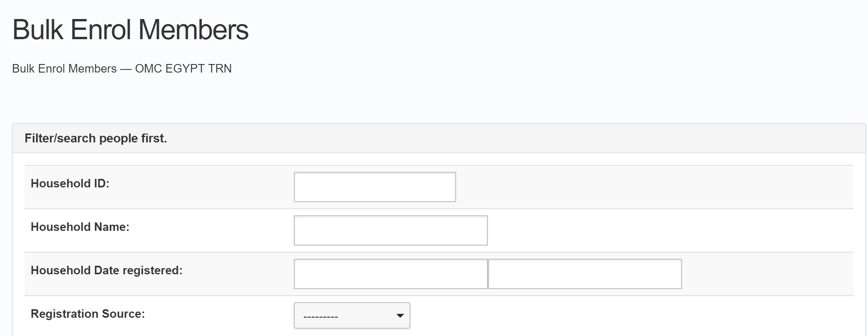The width and height of the screenshot is (868, 336).
Task: Click the "Household Name:" label
Action: click(x=80, y=227)
